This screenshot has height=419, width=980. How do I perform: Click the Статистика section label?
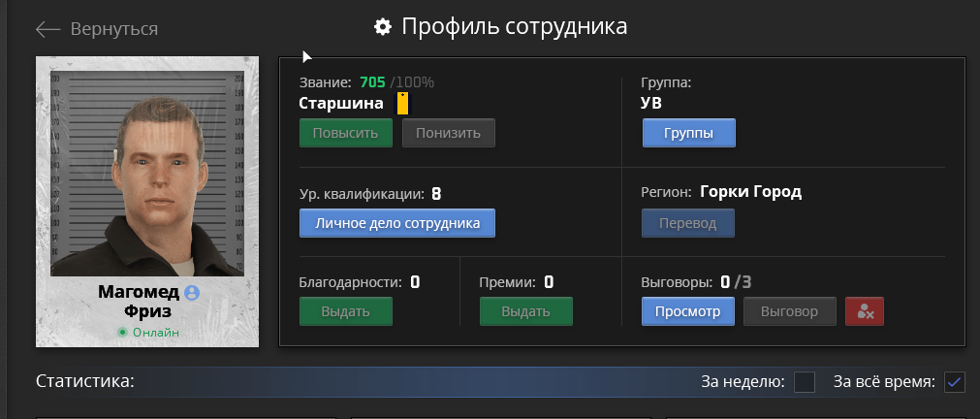pos(85,381)
